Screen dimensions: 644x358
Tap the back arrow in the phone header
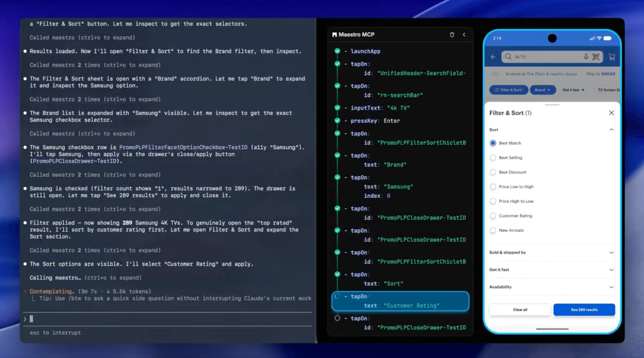coord(493,57)
